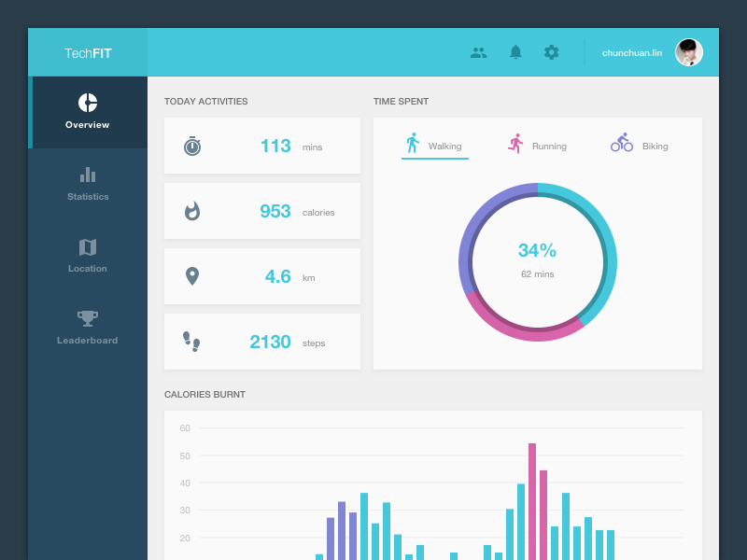Switch to the Biking tab

pyautogui.click(x=640, y=145)
